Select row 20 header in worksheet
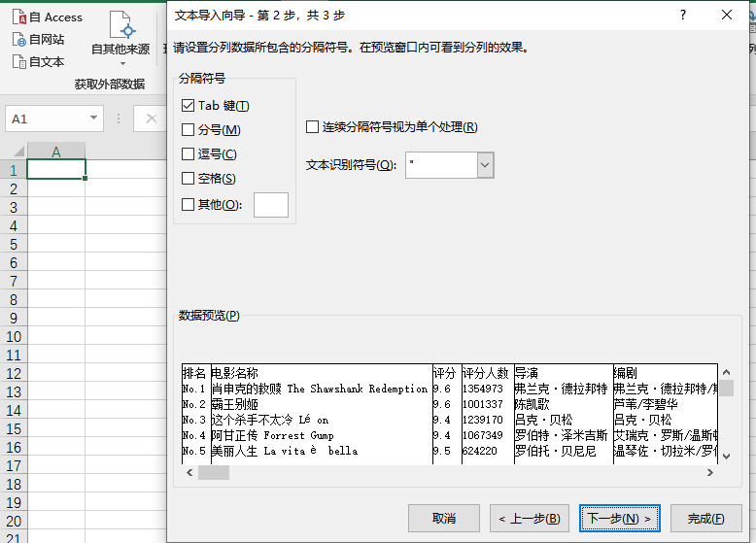The image size is (756, 543). (14, 522)
